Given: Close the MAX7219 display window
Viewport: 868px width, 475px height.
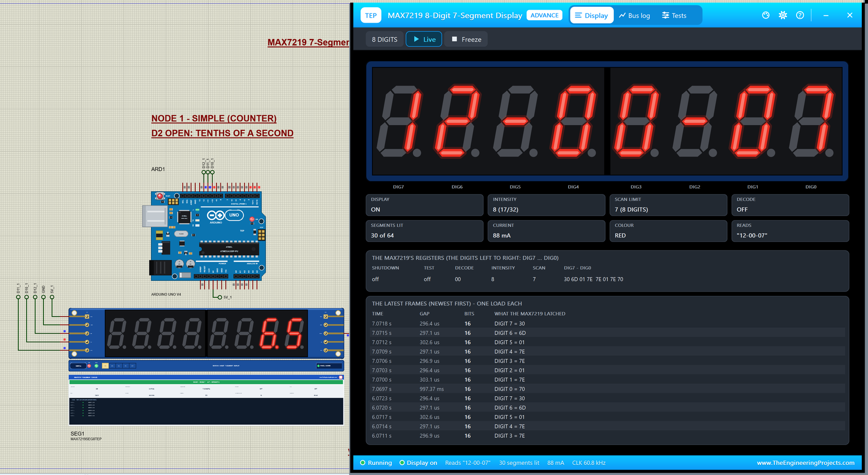Looking at the screenshot, I should (850, 15).
